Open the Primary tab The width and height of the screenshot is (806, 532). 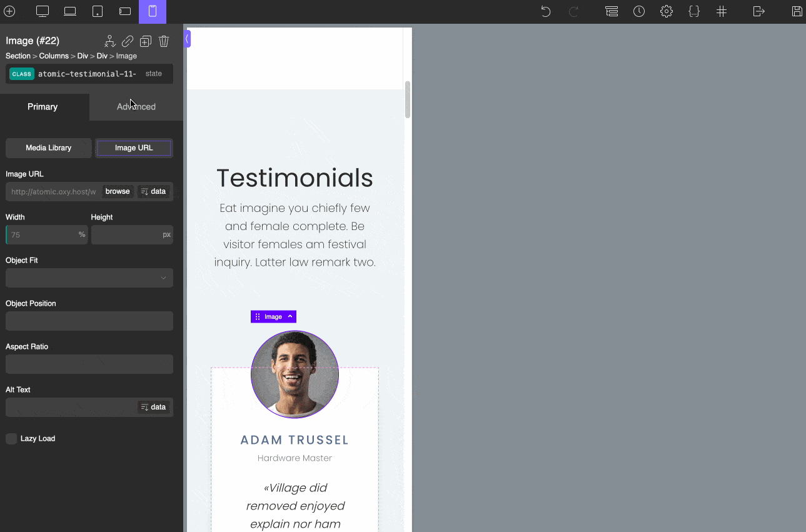44,106
